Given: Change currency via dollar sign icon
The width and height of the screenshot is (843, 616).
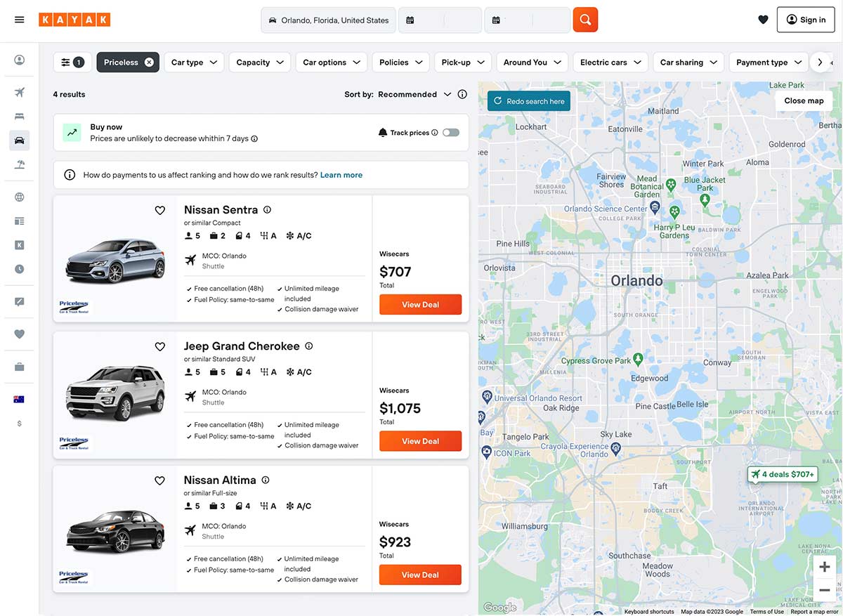Looking at the screenshot, I should 20,424.
